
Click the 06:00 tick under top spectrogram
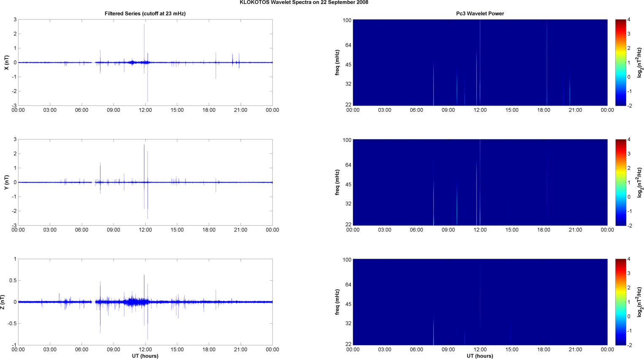point(416,110)
